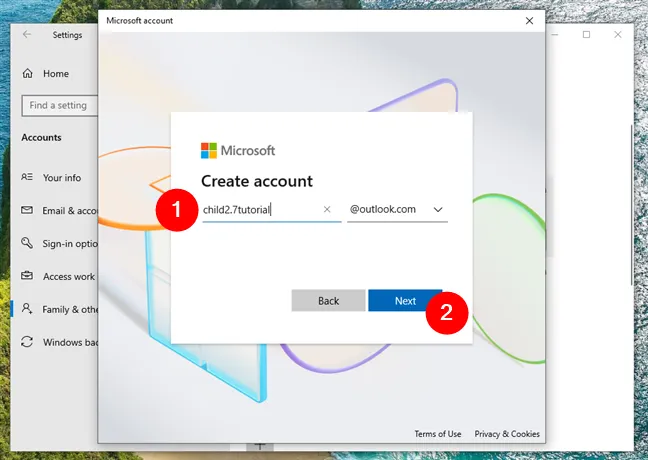The image size is (648, 460).
Task: Click the sync icon for Windows backup
Action: [x=27, y=342]
